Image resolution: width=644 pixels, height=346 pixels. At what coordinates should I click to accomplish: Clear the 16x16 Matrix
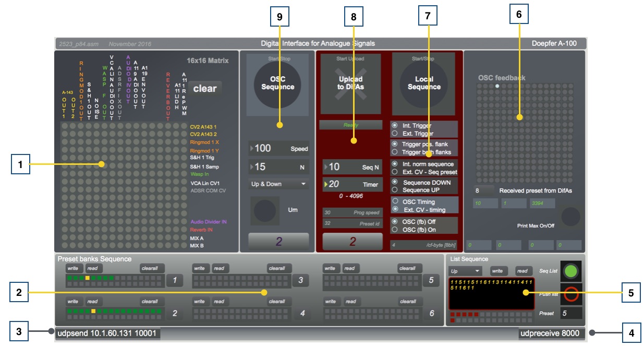tap(204, 89)
